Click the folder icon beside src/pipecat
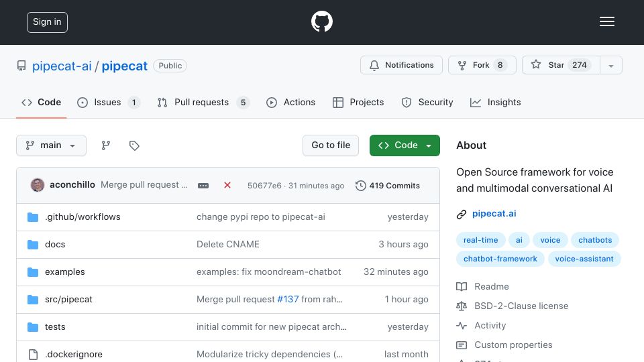The height and width of the screenshot is (362, 644). pos(33,300)
